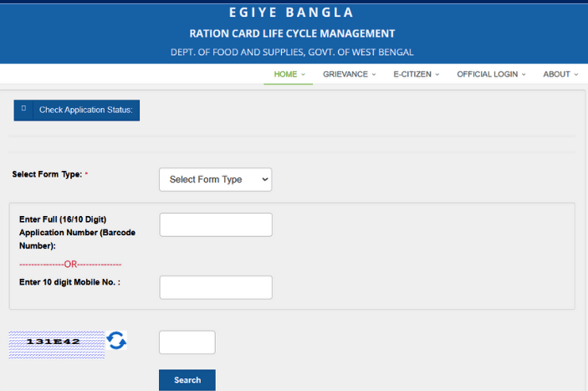Open the HOME menu
Image resolution: width=588 pixels, height=391 pixels.
coord(289,75)
